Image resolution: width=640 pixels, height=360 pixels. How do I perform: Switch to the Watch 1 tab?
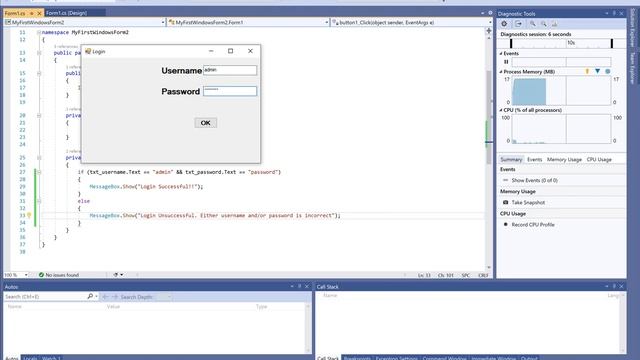[51, 358]
